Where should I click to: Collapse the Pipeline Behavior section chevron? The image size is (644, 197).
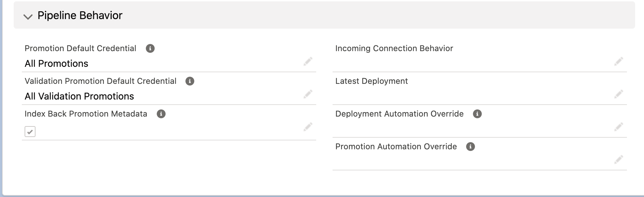pos(28,16)
